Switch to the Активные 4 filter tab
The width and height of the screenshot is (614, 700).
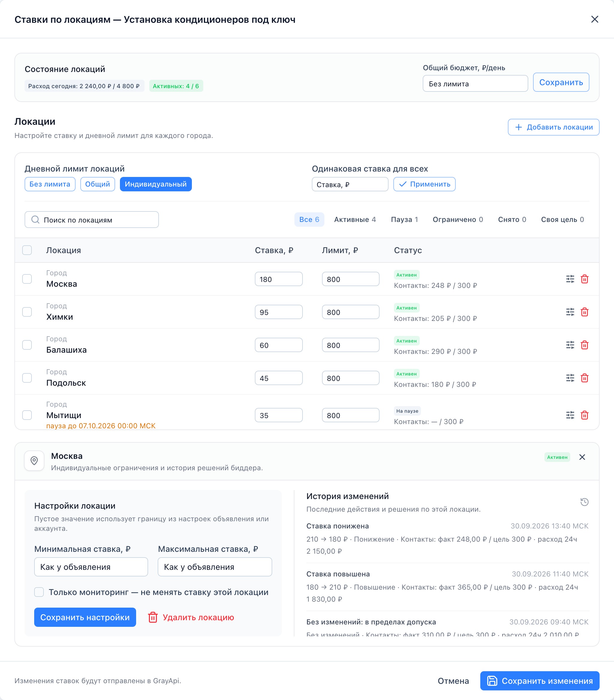355,220
